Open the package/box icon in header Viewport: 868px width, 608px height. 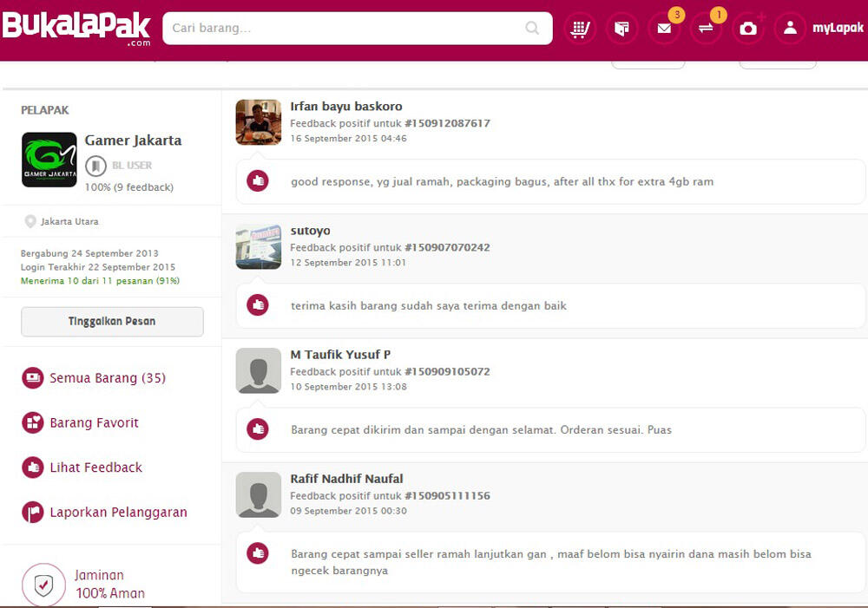621,29
